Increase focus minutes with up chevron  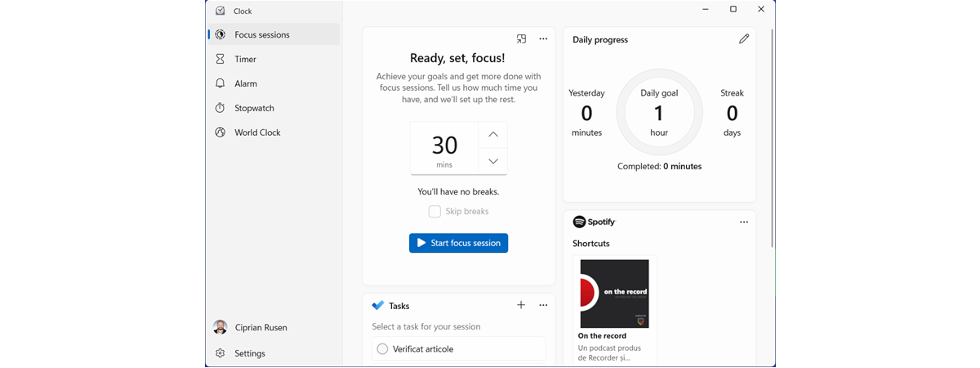coord(493,134)
